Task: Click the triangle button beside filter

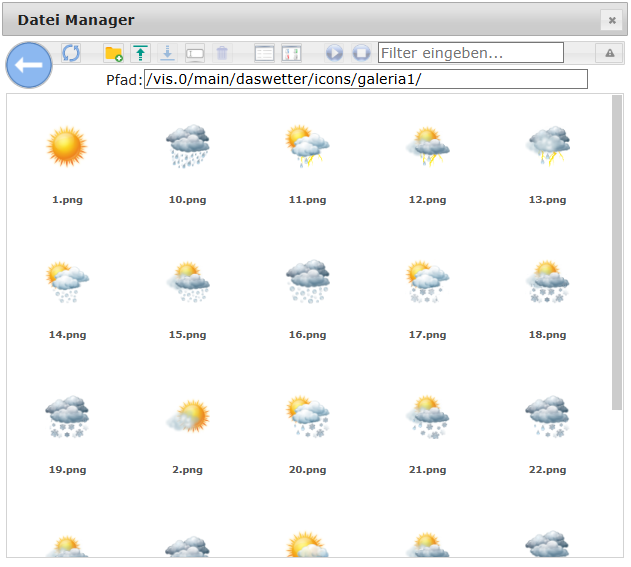Action: (610, 53)
